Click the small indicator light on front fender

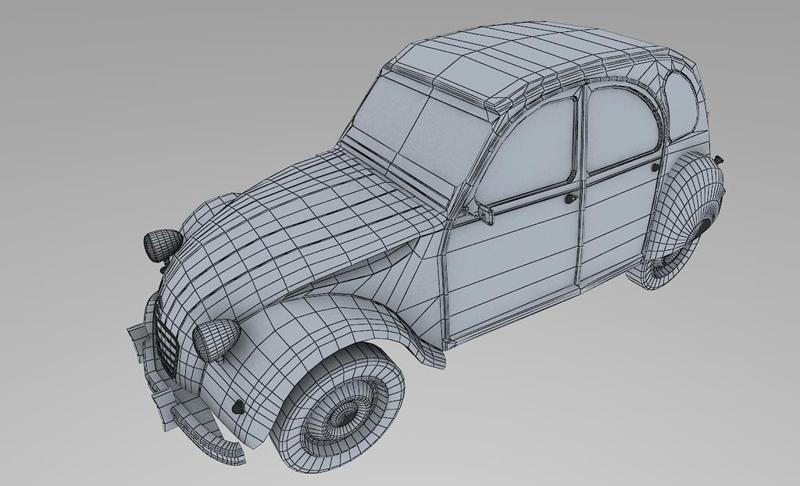tap(238, 407)
